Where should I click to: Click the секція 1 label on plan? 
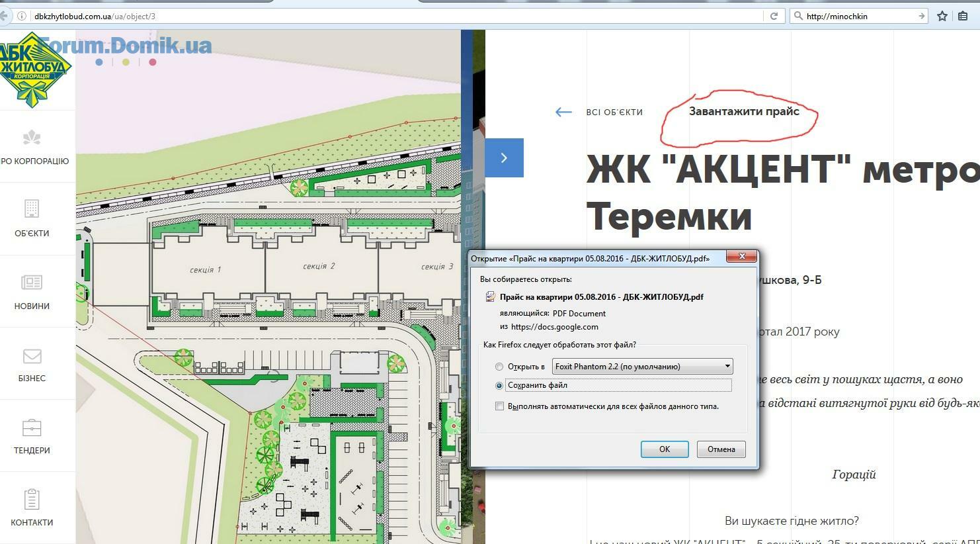pyautogui.click(x=205, y=269)
